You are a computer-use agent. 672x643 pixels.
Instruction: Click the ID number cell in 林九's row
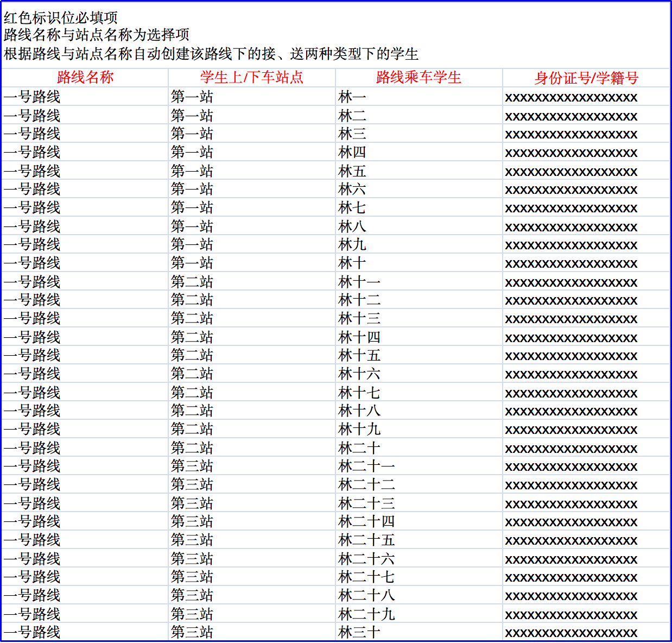(x=586, y=244)
